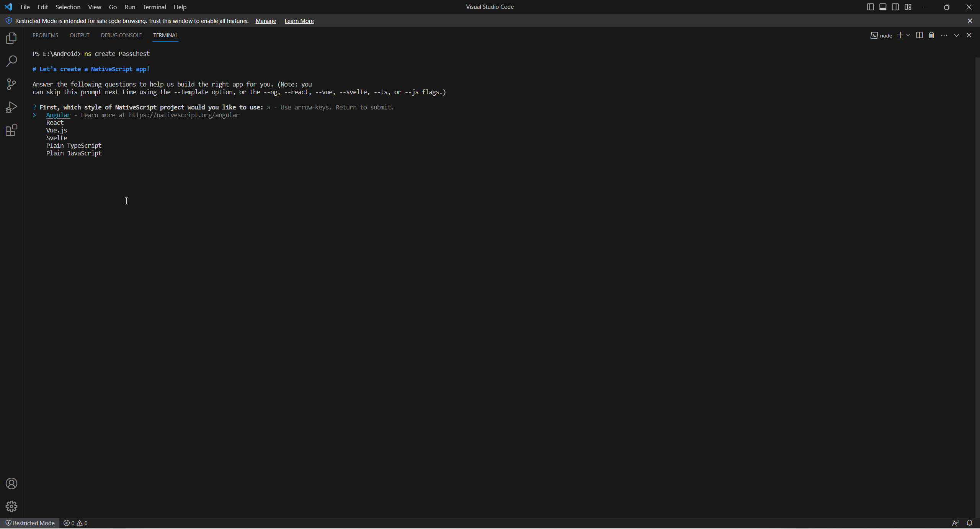
Task: Maximize panel size with chevron
Action: (x=956, y=35)
